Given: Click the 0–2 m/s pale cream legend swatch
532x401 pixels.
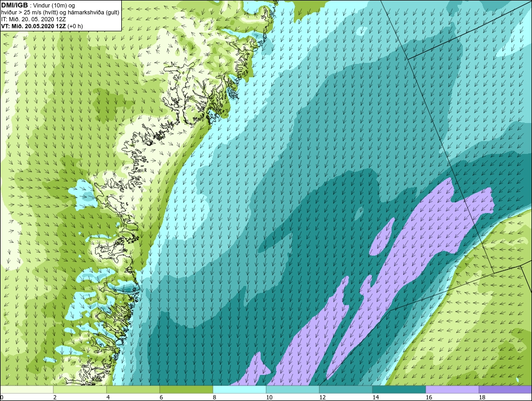Looking at the screenshot, I should [x=27, y=389].
